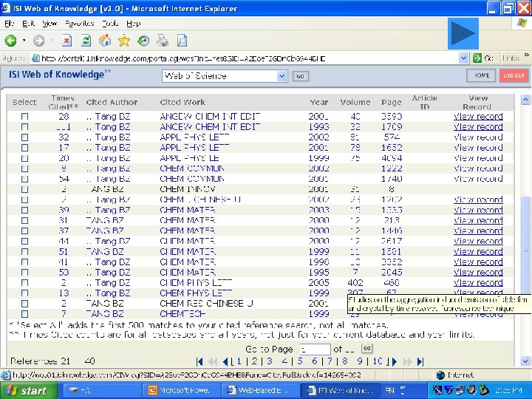Switch to Web-Based taskbar window
The height and width of the screenshot is (399, 532).
[x=259, y=391]
